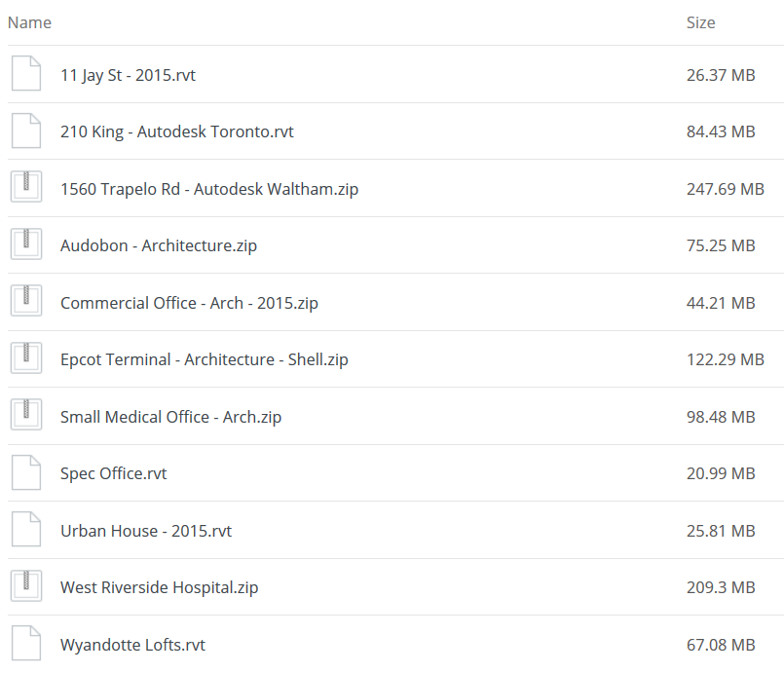Click the blank file icon beside 210 King
This screenshot has width=784, height=673.
click(x=26, y=131)
